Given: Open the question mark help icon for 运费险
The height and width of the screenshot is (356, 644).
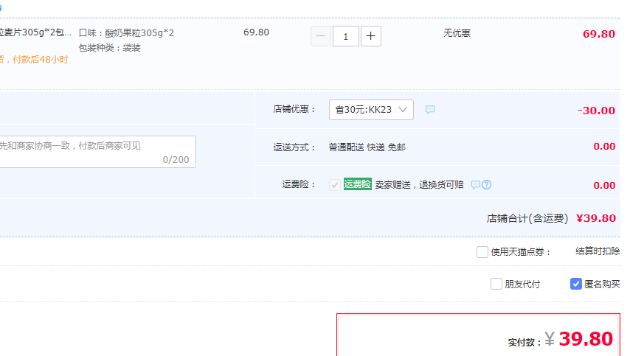Looking at the screenshot, I should tap(486, 184).
